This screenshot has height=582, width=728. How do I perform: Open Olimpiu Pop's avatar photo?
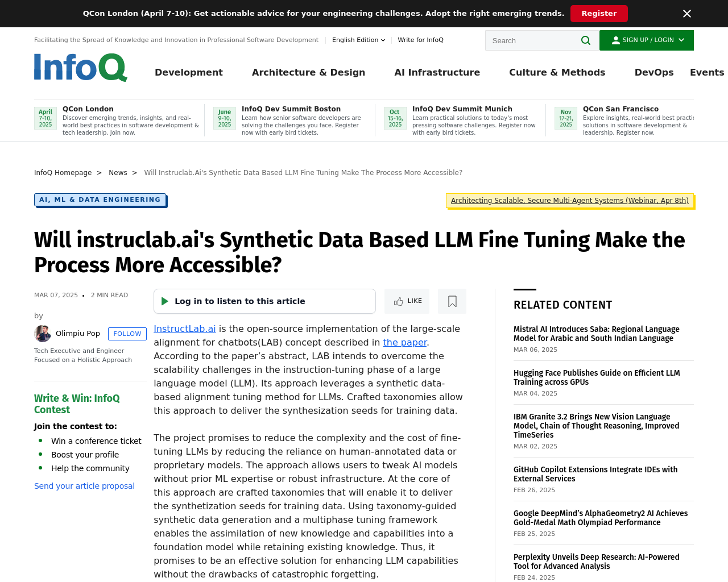[43, 334]
